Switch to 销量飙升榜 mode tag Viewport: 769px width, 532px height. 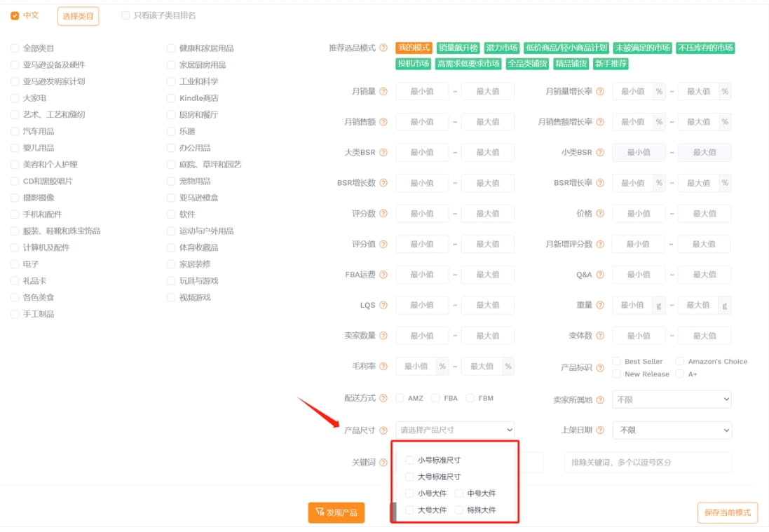(458, 48)
